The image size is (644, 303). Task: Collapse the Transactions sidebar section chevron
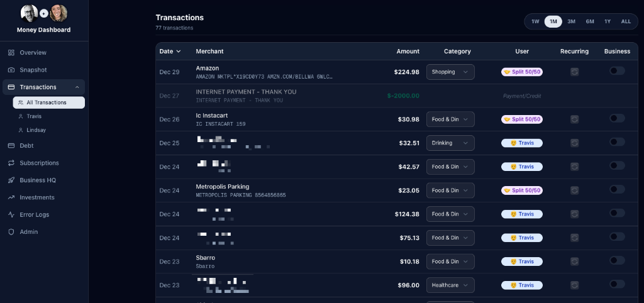pyautogui.click(x=77, y=87)
